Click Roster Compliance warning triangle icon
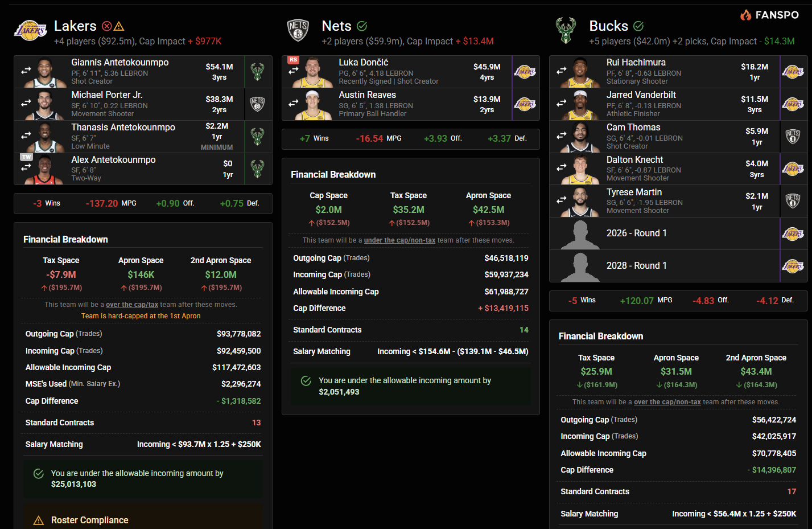812x529 pixels. (x=39, y=520)
